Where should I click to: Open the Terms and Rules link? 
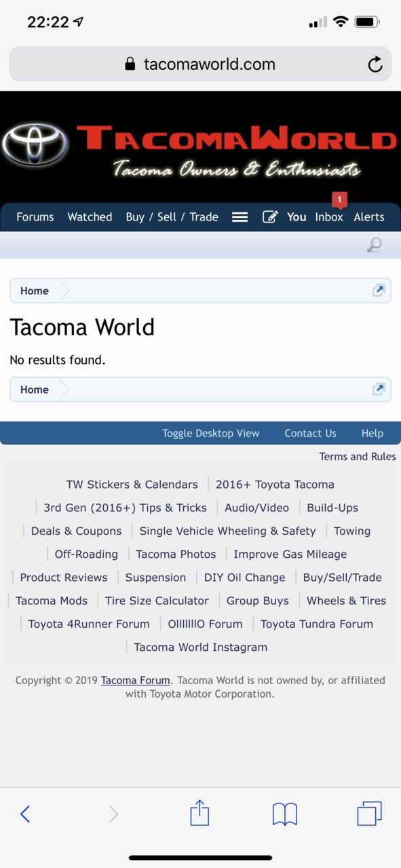[358, 457]
